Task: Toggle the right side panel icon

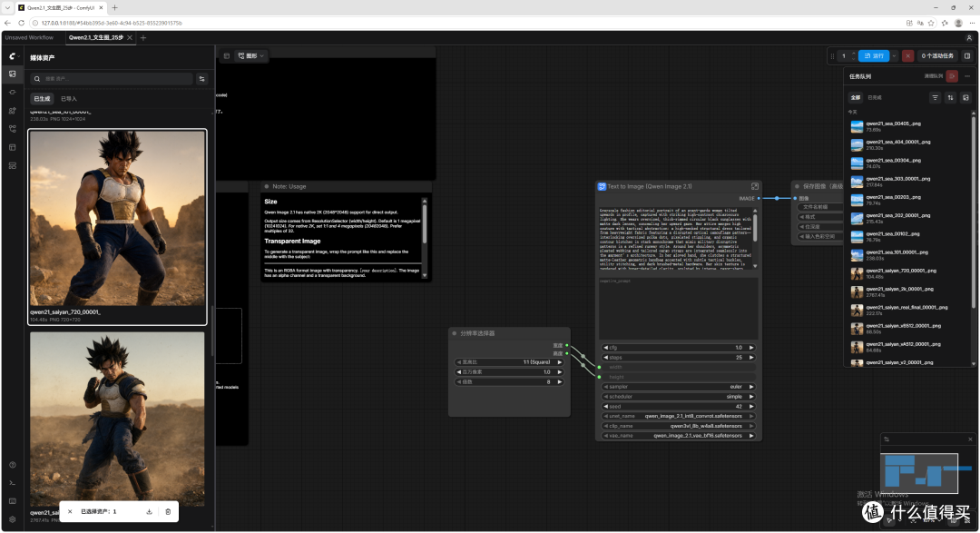Action: [967, 55]
